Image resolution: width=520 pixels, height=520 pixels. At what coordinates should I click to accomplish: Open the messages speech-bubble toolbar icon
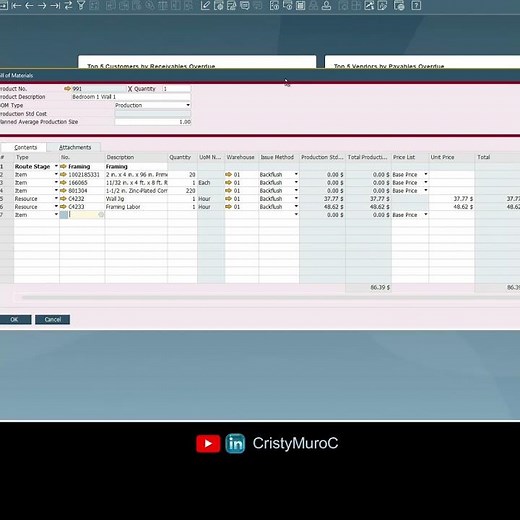pyautogui.click(x=245, y=5)
